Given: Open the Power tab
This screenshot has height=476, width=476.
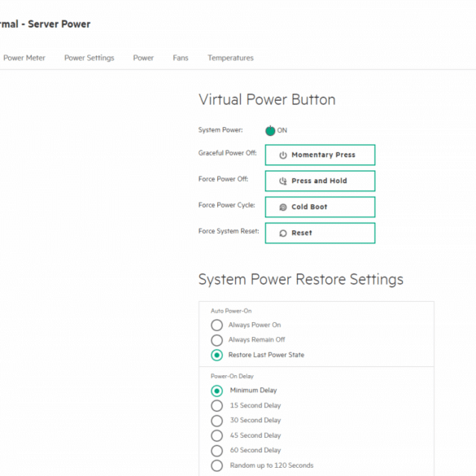Looking at the screenshot, I should click(143, 58).
